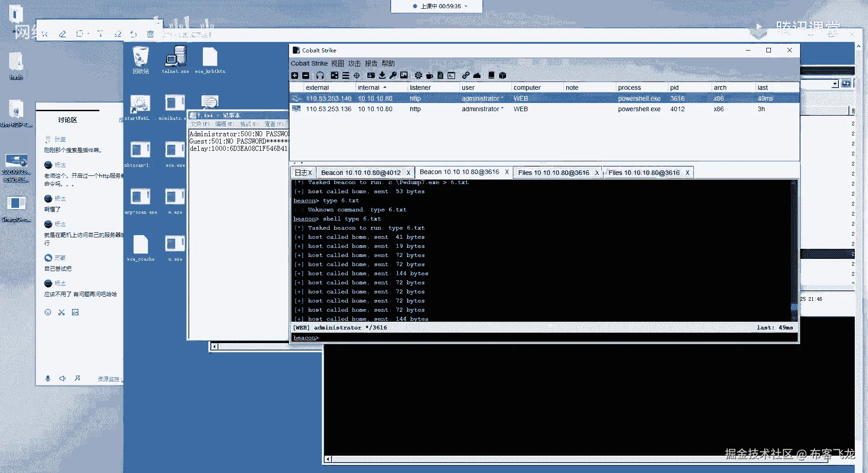868x473 pixels.
Task: Switch to session table view icon
Action: pyautogui.click(x=346, y=75)
